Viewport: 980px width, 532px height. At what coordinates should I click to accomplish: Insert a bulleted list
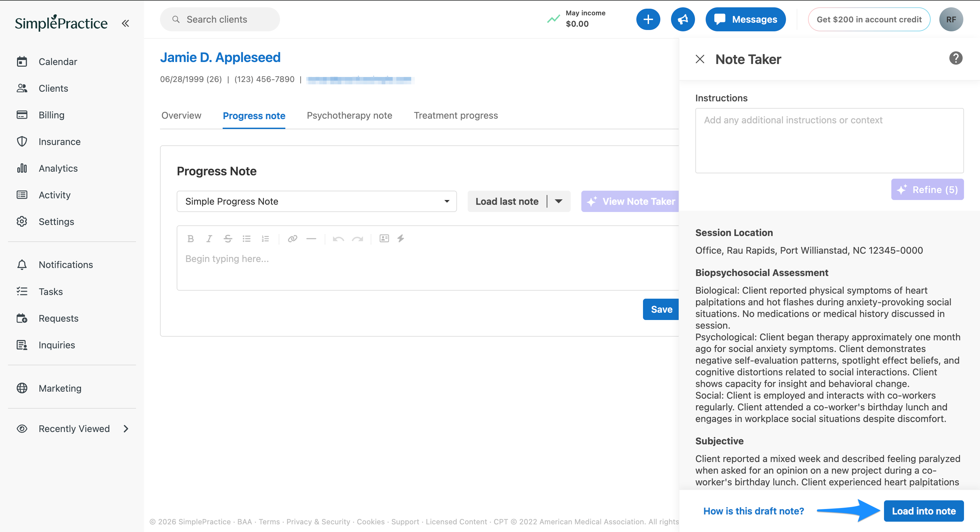(247, 239)
